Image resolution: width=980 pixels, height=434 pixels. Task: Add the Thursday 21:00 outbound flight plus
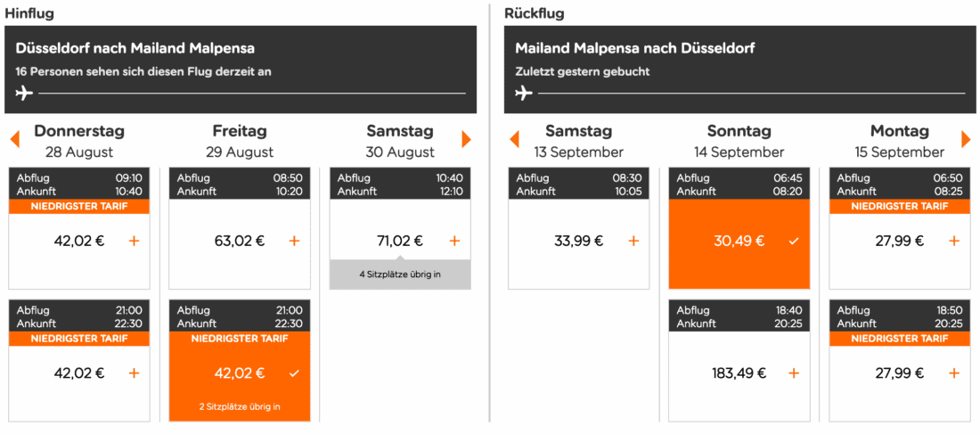[134, 373]
